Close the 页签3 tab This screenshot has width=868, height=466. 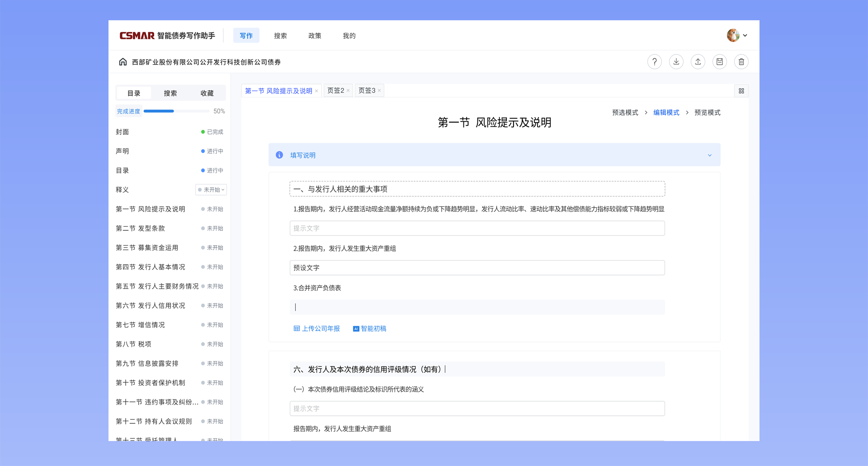(379, 91)
